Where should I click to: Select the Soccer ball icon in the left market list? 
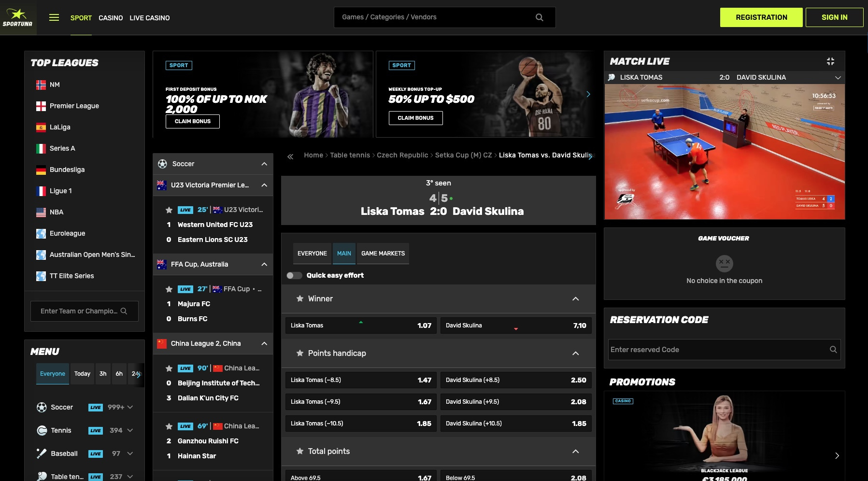pyautogui.click(x=162, y=164)
